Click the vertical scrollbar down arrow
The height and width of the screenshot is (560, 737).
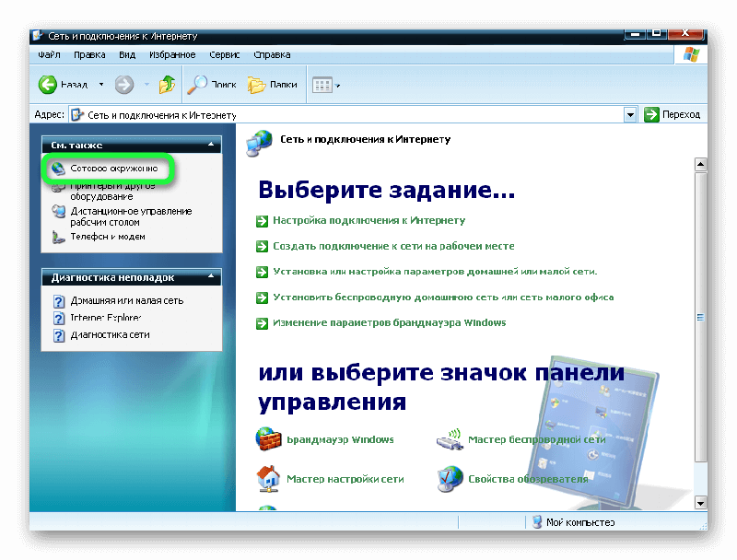(x=700, y=503)
